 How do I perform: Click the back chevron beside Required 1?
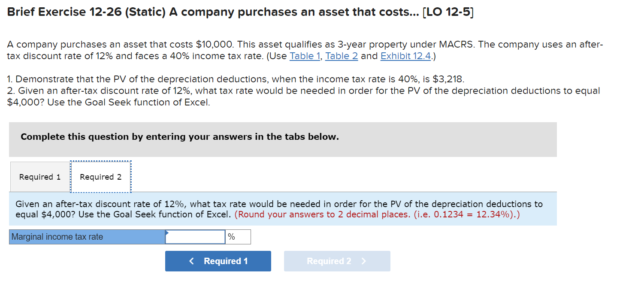point(191,261)
